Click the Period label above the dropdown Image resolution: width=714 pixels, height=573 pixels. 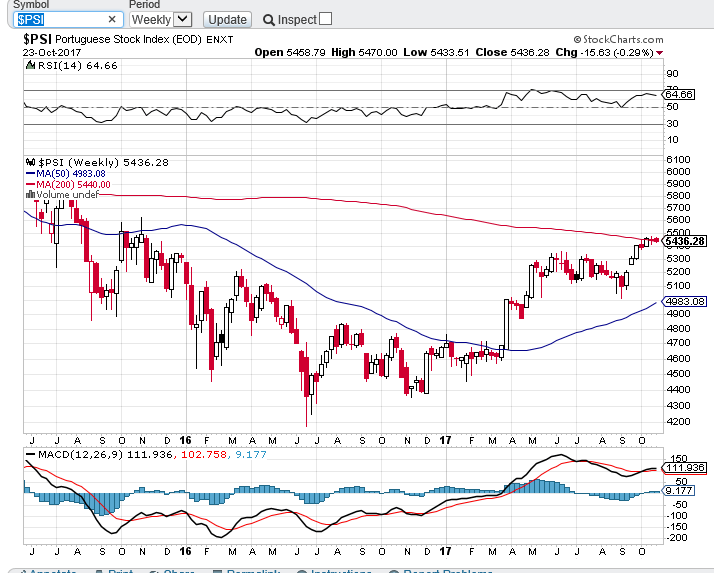click(x=144, y=5)
